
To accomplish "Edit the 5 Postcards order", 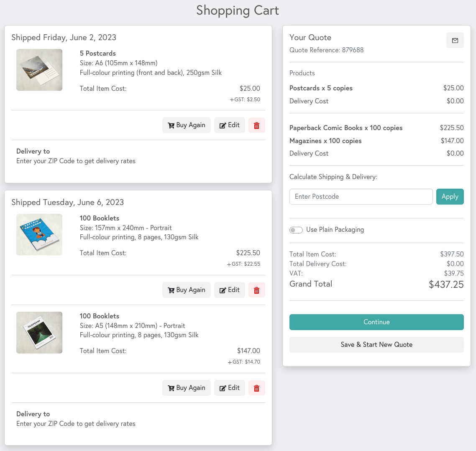I will 230,125.
